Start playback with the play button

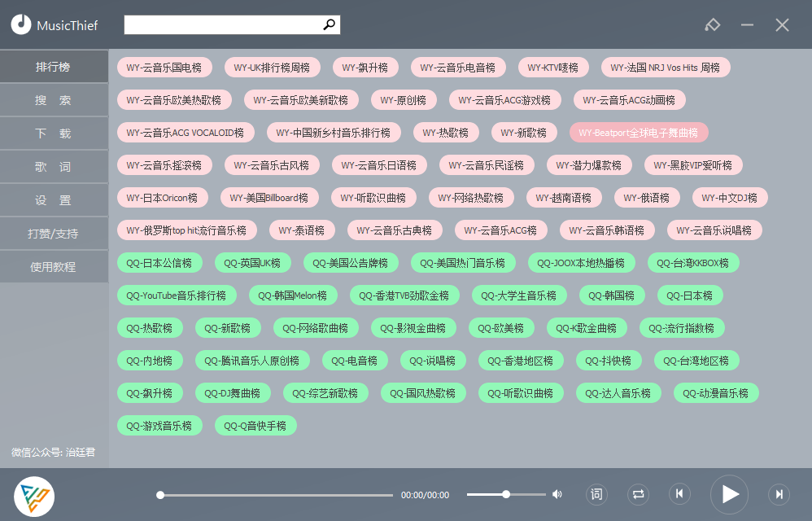(x=729, y=495)
